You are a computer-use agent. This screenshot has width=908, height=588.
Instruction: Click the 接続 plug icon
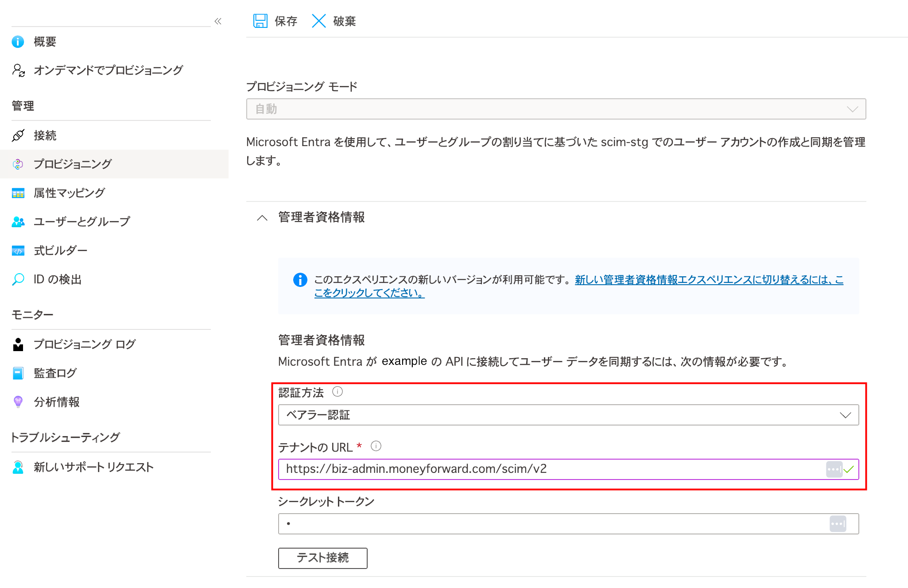pyautogui.click(x=18, y=135)
